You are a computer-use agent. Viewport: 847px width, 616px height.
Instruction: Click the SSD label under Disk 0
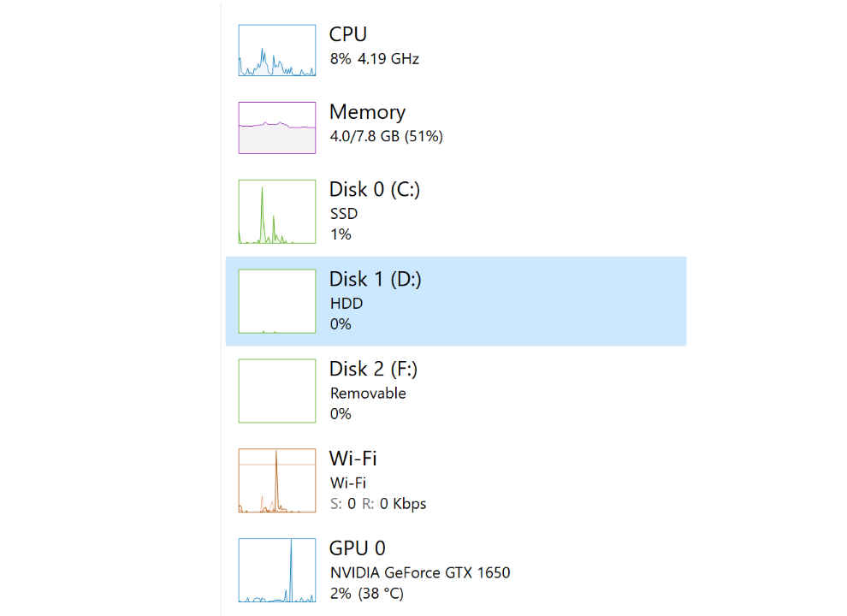click(344, 213)
